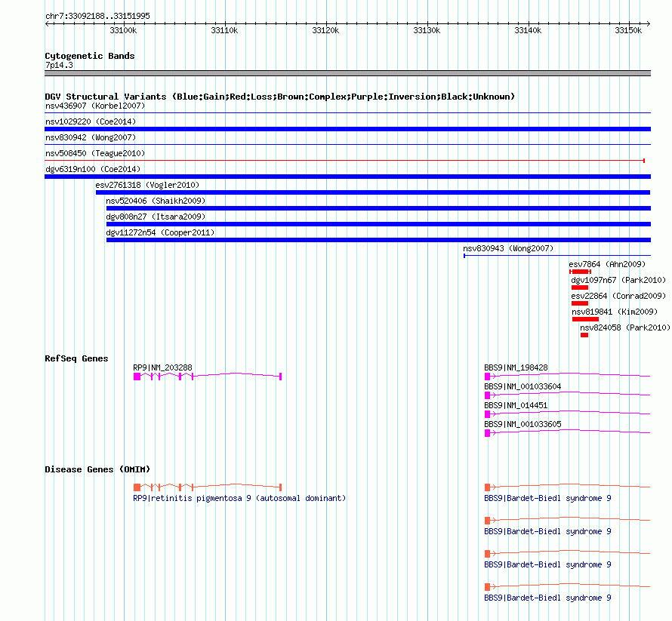Open the third BBS9 Bardet-Biedl syndrome 9 link
Screen dimensions: 672x621
547,564
